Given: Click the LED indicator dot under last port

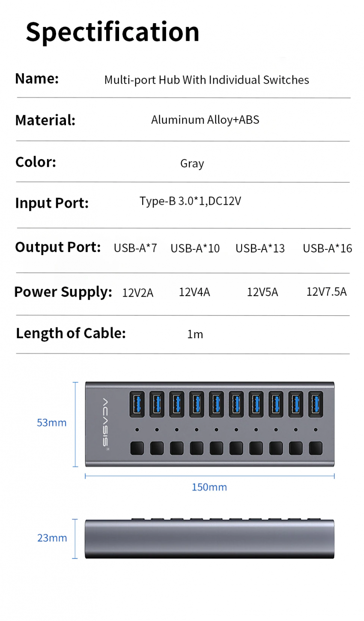Looking at the screenshot, I should [316, 429].
